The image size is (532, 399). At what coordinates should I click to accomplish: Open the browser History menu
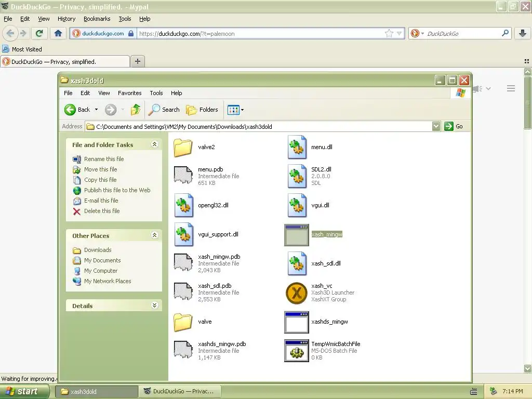click(x=66, y=19)
